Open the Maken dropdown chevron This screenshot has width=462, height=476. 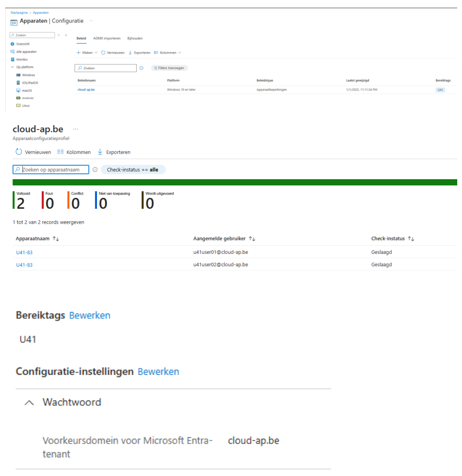pos(96,53)
